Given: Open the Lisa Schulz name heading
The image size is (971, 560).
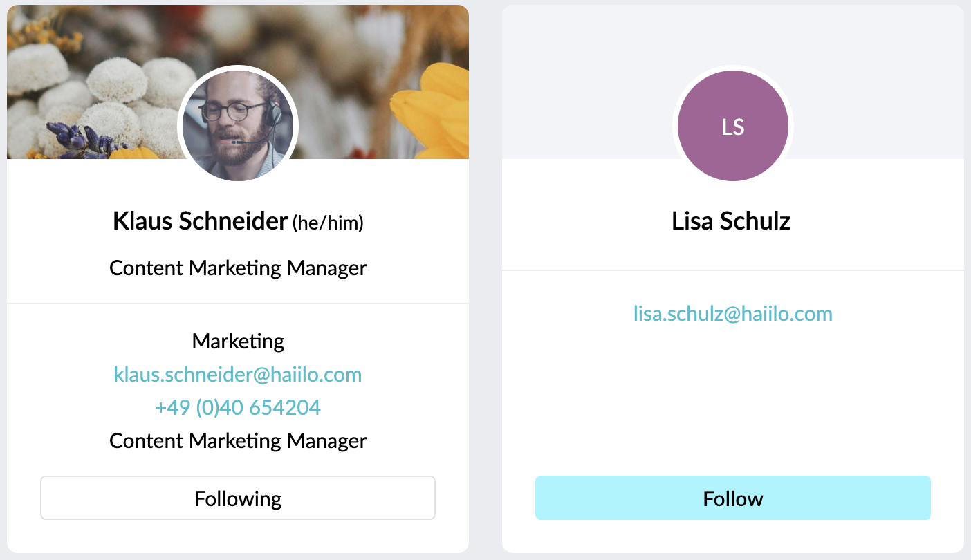Looking at the screenshot, I should pyautogui.click(x=730, y=221).
